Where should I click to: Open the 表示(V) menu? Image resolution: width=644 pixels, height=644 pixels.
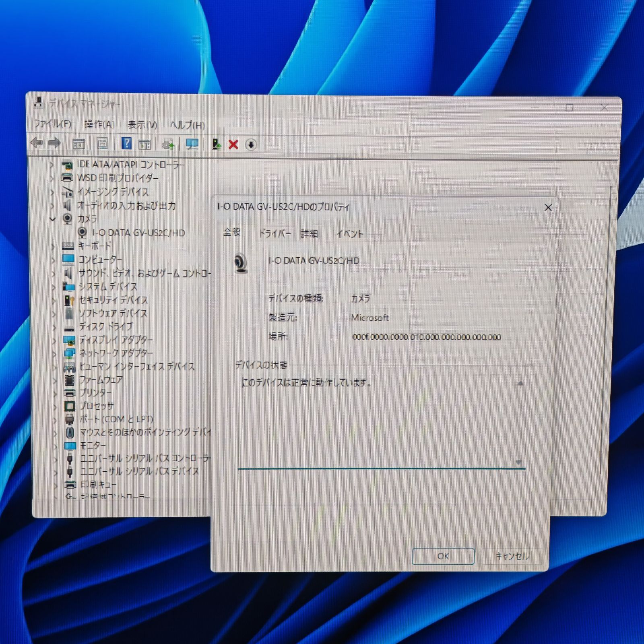coord(142,125)
